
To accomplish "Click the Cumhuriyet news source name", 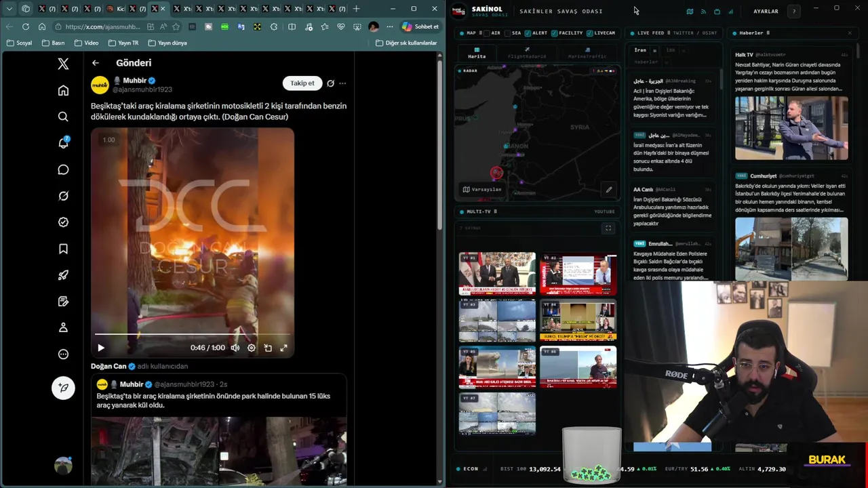I will [x=763, y=176].
